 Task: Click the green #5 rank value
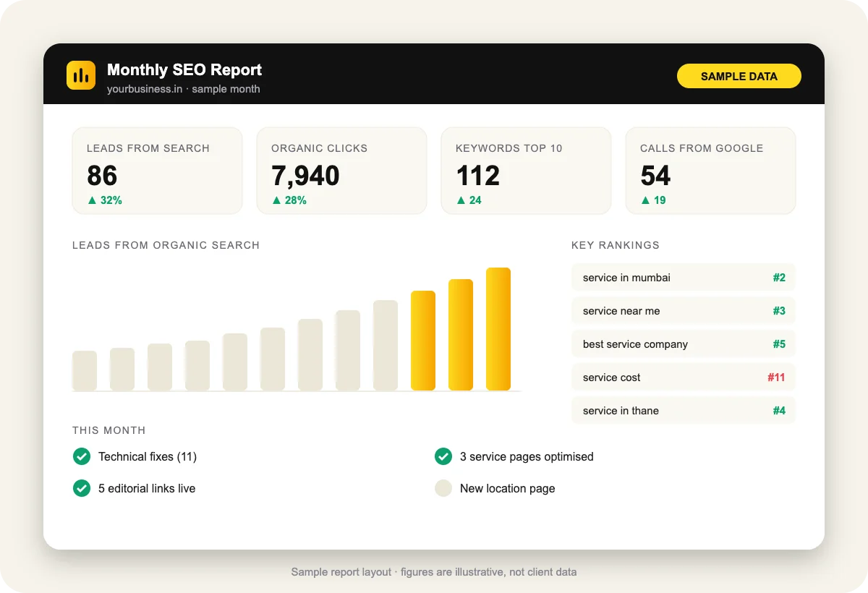(x=778, y=344)
